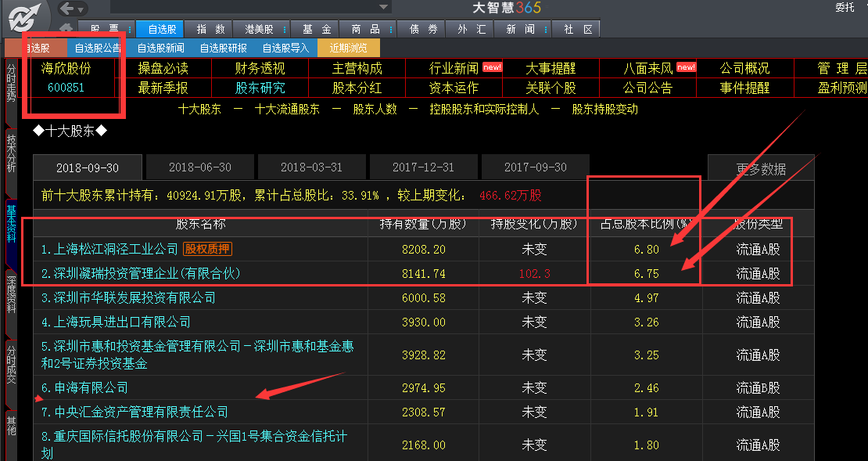Select the 自选股导入 sub-tab
Image resolution: width=868 pixels, height=461 pixels.
coord(285,49)
